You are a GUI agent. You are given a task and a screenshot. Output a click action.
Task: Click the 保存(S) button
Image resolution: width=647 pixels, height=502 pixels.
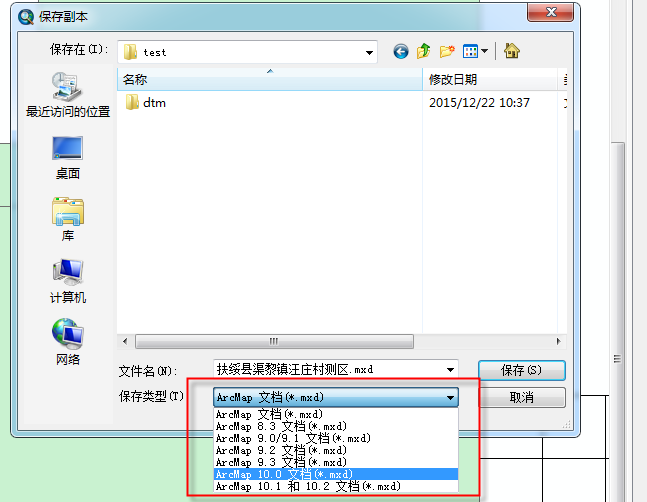(x=522, y=370)
